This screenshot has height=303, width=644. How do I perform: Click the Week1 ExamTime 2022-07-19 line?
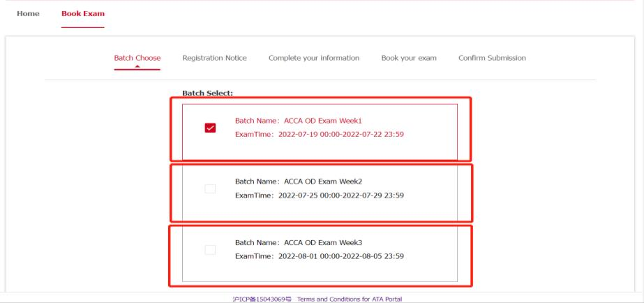319,135
